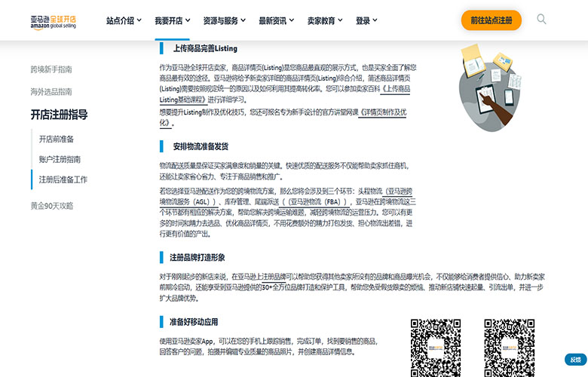The width and height of the screenshot is (588, 377).
Task: Go to 黄金90天攻略 in sidebar
Action: tap(52, 206)
